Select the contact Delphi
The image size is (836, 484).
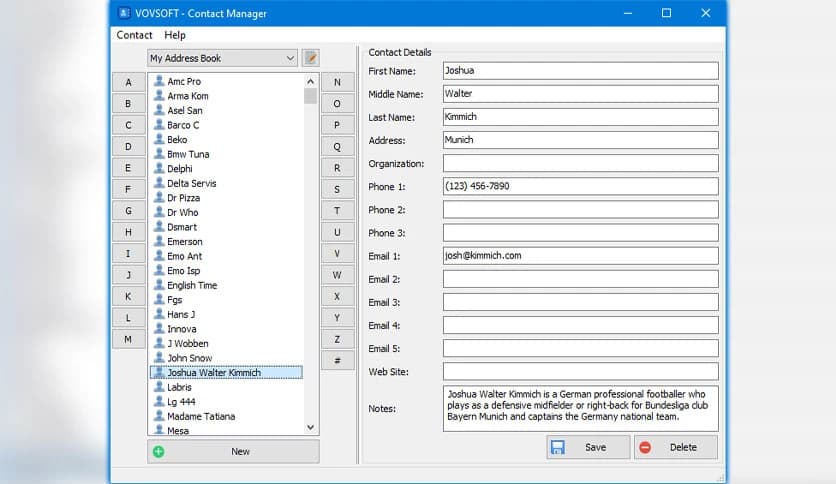coord(180,168)
